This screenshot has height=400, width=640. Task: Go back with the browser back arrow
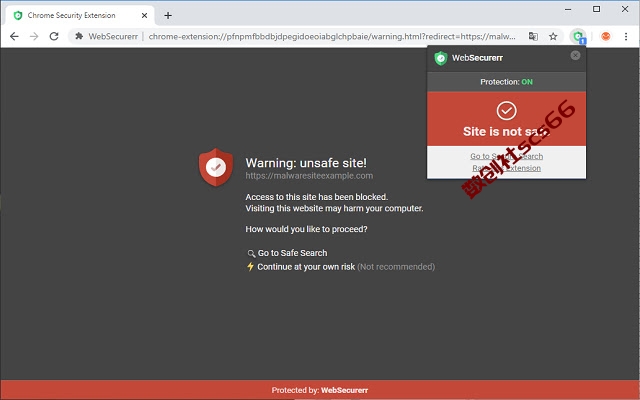click(x=14, y=36)
